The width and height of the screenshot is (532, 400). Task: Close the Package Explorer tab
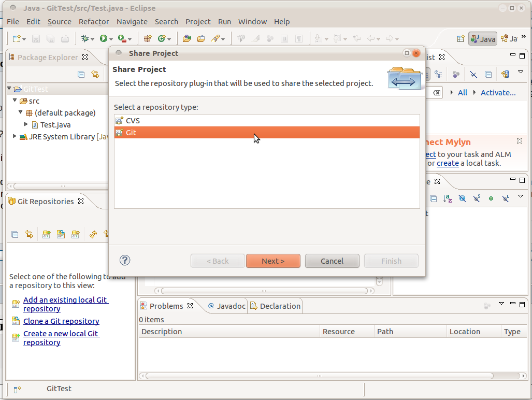[85, 57]
